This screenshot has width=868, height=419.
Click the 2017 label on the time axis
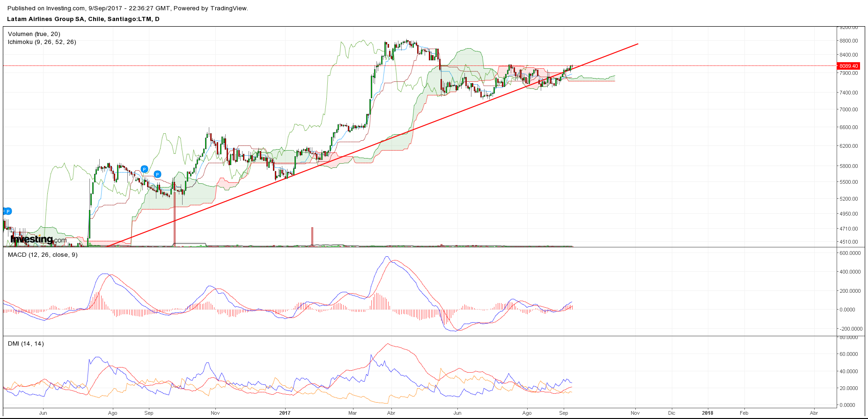point(285,413)
